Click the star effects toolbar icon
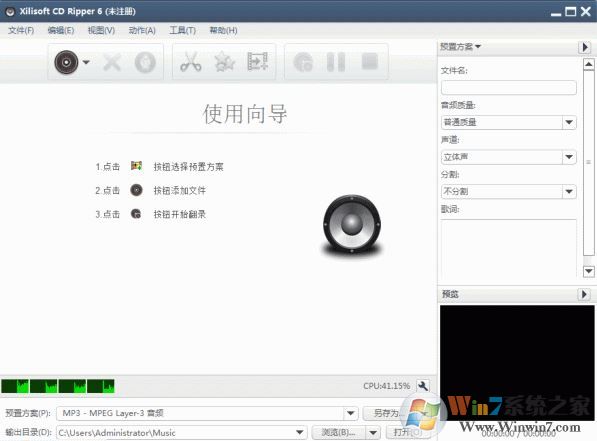This screenshot has width=597, height=441. pos(225,62)
